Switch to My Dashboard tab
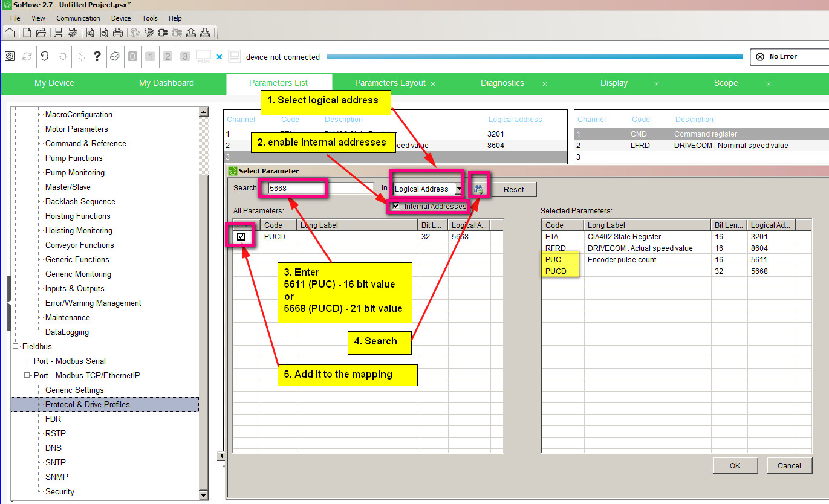The width and height of the screenshot is (829, 504). pos(166,83)
